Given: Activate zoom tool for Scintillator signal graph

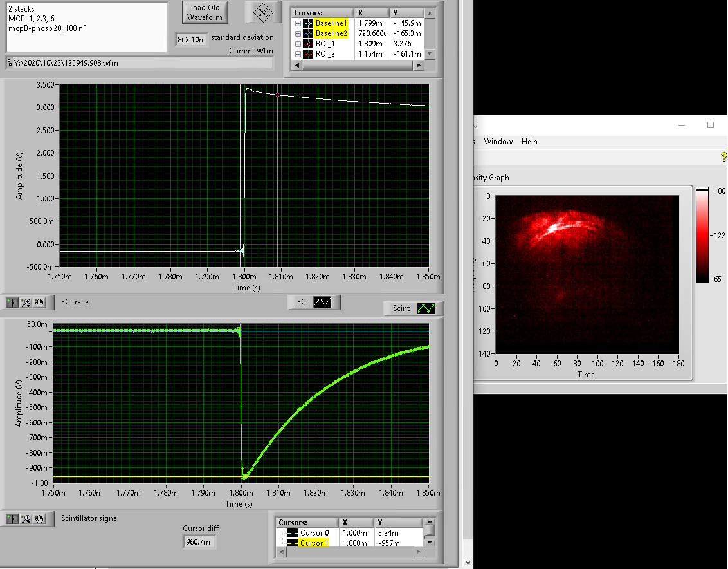Looking at the screenshot, I should point(26,519).
